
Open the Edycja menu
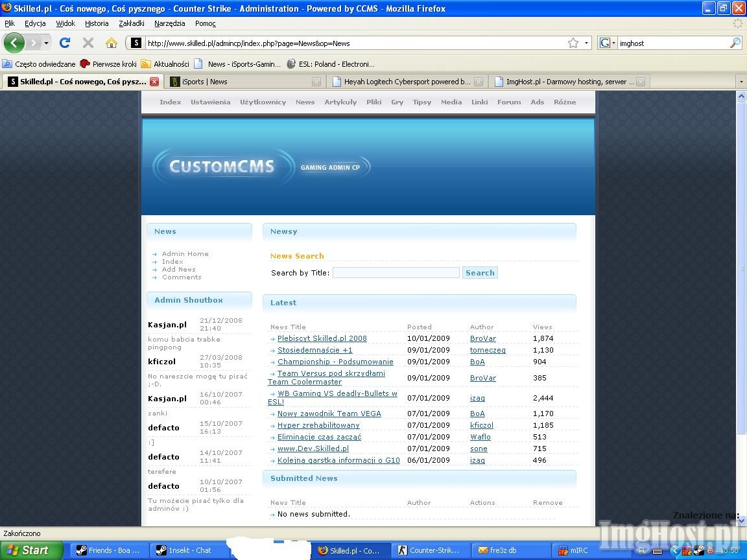click(35, 23)
